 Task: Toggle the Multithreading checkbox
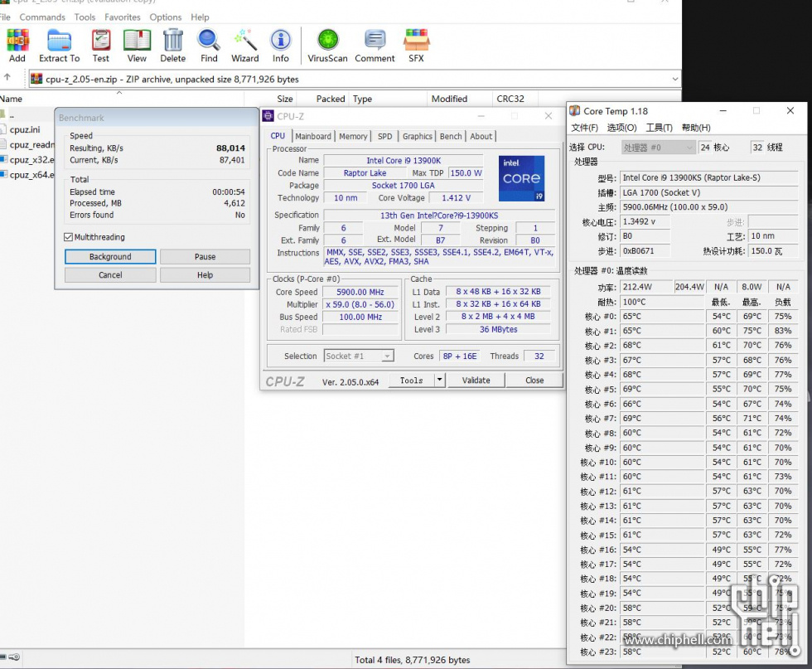pyautogui.click(x=68, y=237)
